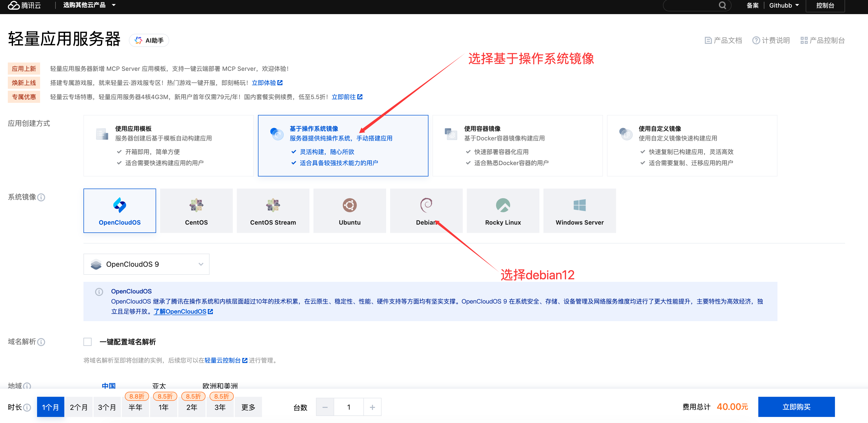Select the Rocky Linux image icon
Screen dimensions: 868x423
tap(503, 205)
